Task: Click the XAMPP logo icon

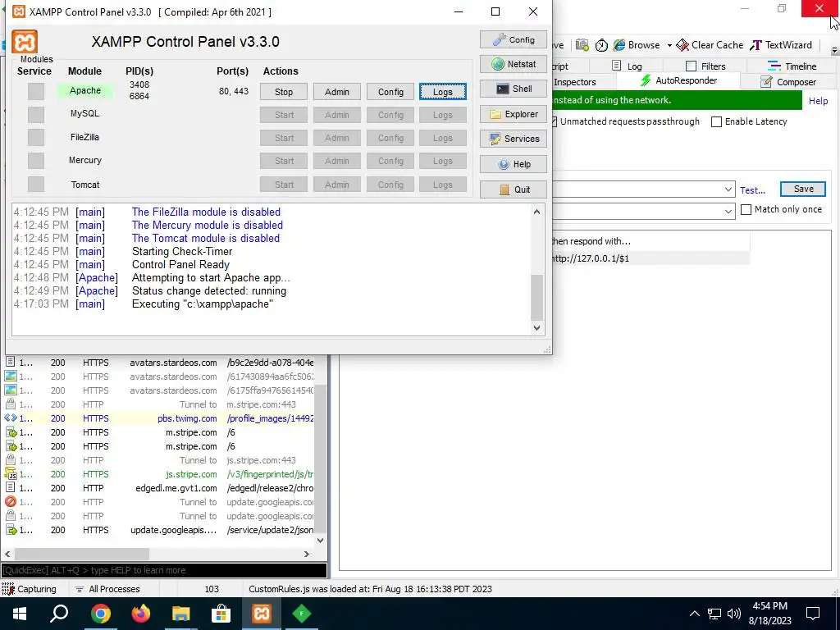Action: [x=25, y=42]
